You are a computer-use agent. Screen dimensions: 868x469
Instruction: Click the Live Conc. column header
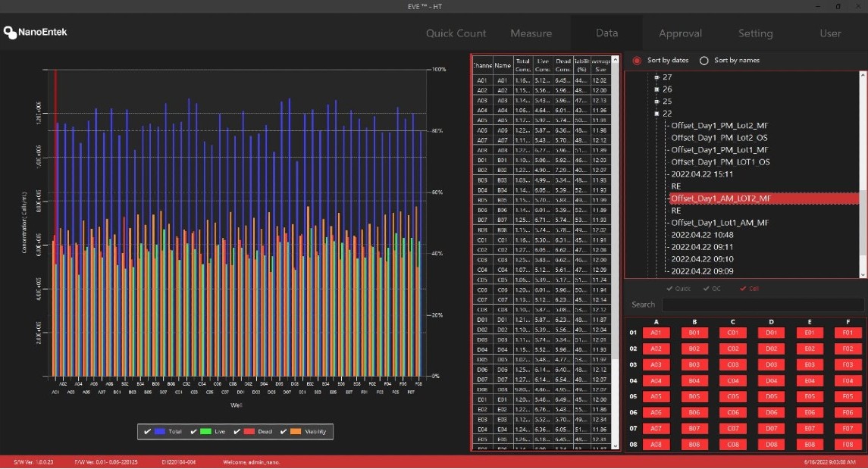[543, 65]
